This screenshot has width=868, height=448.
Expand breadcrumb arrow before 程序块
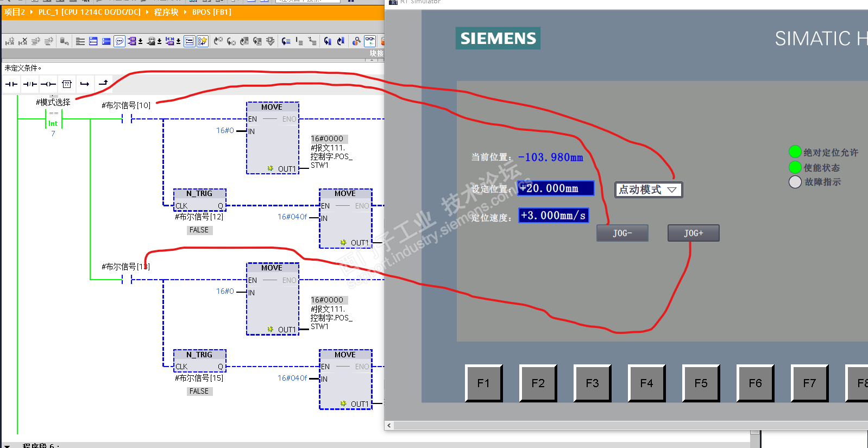[147, 12]
